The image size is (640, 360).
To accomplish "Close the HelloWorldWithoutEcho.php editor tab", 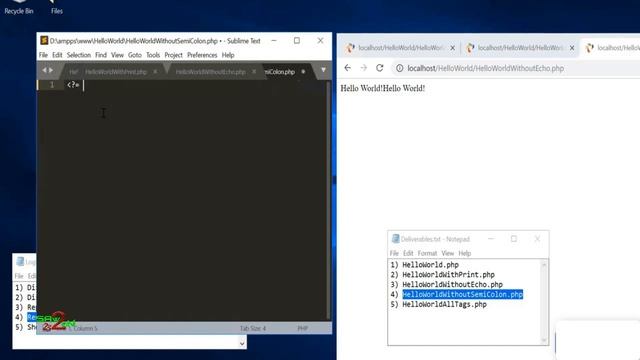I will tap(254, 71).
